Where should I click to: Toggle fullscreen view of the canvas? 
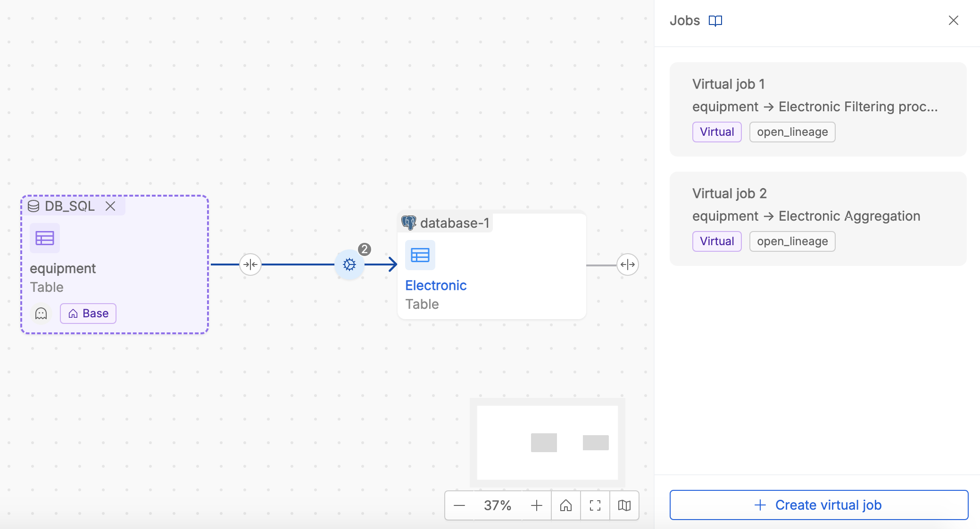pos(595,505)
